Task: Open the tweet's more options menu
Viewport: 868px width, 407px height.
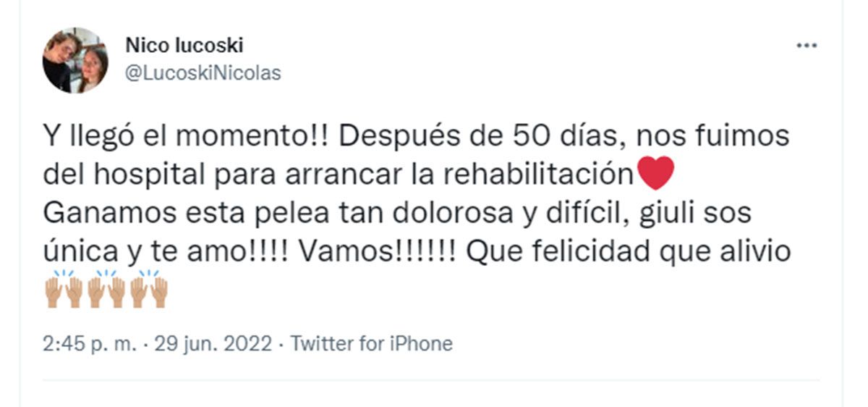Action: [807, 46]
